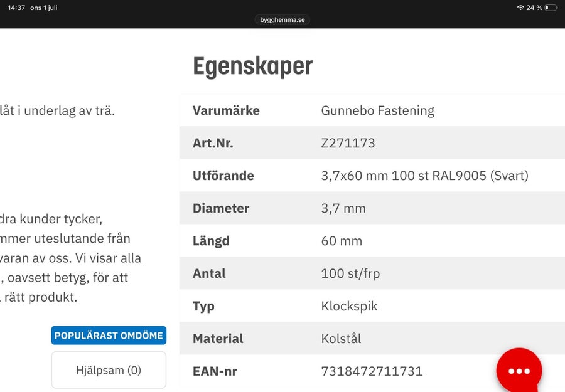Select the 'Utförande' label
Viewport: 565px width, 392px height.
(223, 176)
